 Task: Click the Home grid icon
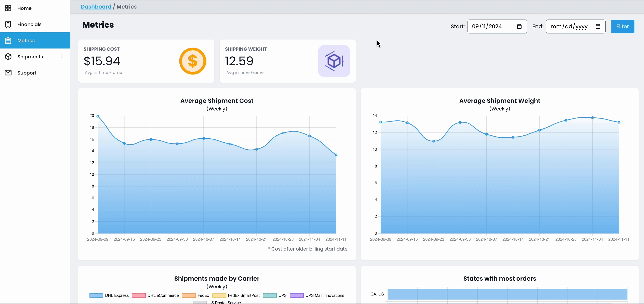coord(8,8)
